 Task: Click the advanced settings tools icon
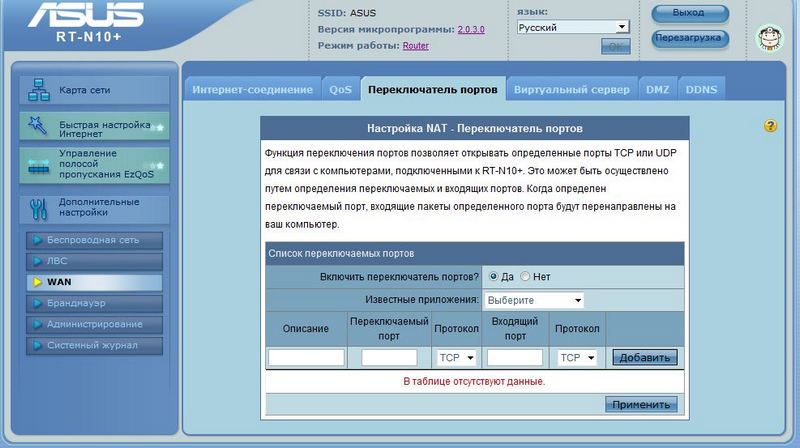click(x=39, y=209)
